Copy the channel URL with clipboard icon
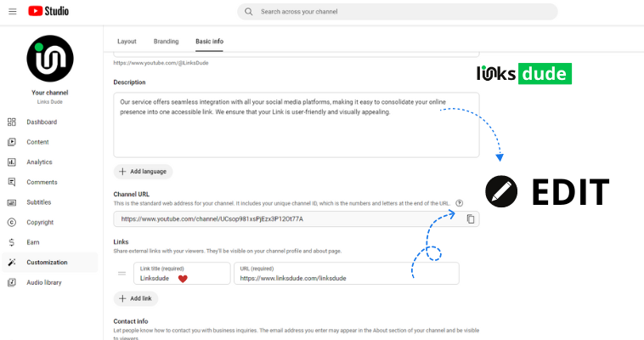Image resolution: width=644 pixels, height=340 pixels. (x=471, y=218)
